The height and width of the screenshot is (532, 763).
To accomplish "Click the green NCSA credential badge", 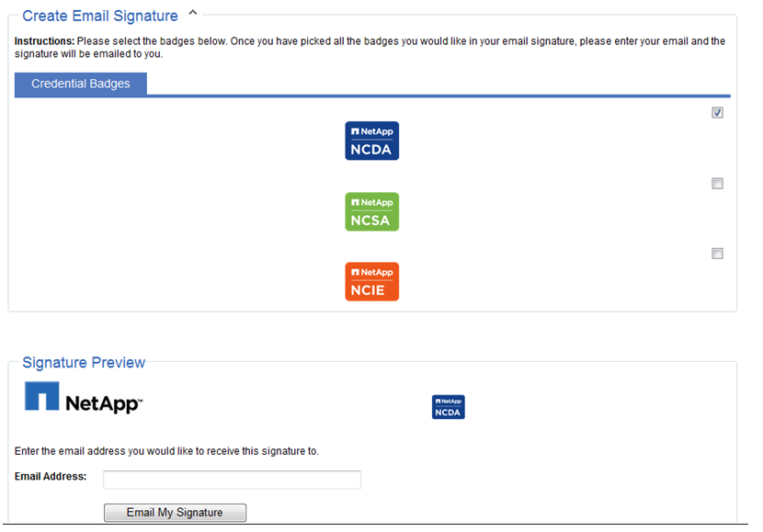I will 371,211.
